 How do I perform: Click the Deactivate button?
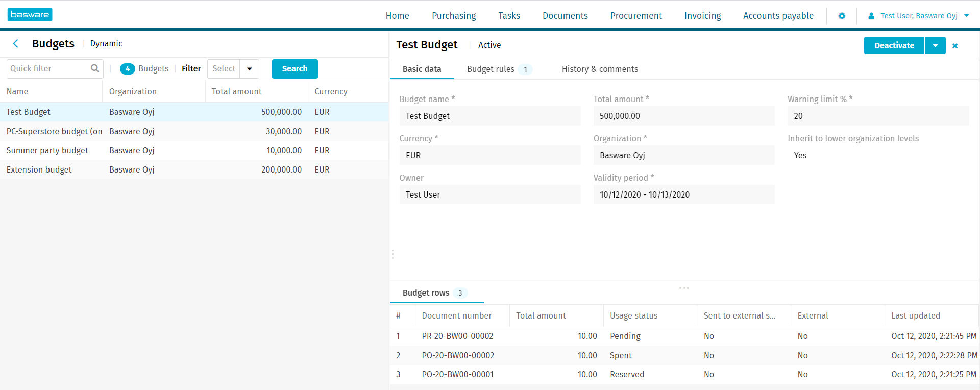pos(894,45)
